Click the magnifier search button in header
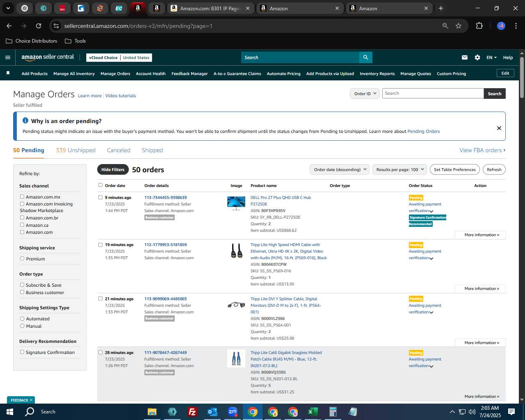The image size is (525, 420). click(365, 57)
